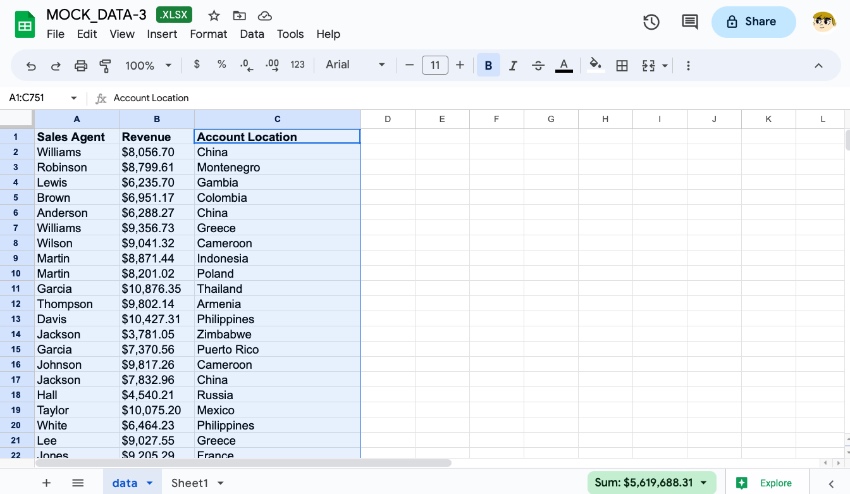Undo the last action
Screen dimensions: 850x494
(x=31, y=66)
